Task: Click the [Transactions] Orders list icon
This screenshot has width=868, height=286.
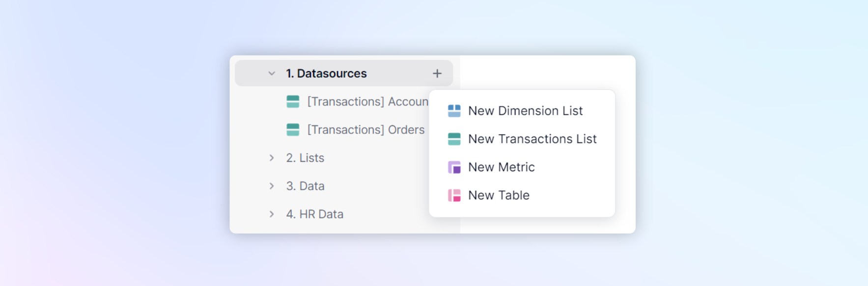Action: (x=293, y=130)
